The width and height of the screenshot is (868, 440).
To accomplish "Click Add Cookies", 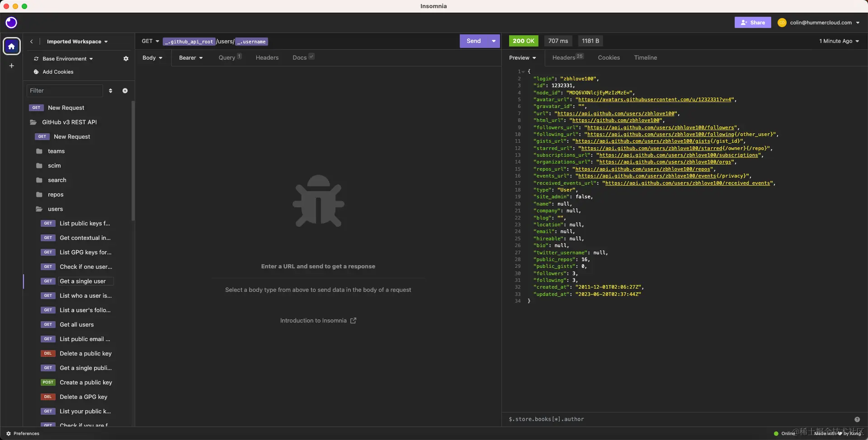I will pos(58,72).
